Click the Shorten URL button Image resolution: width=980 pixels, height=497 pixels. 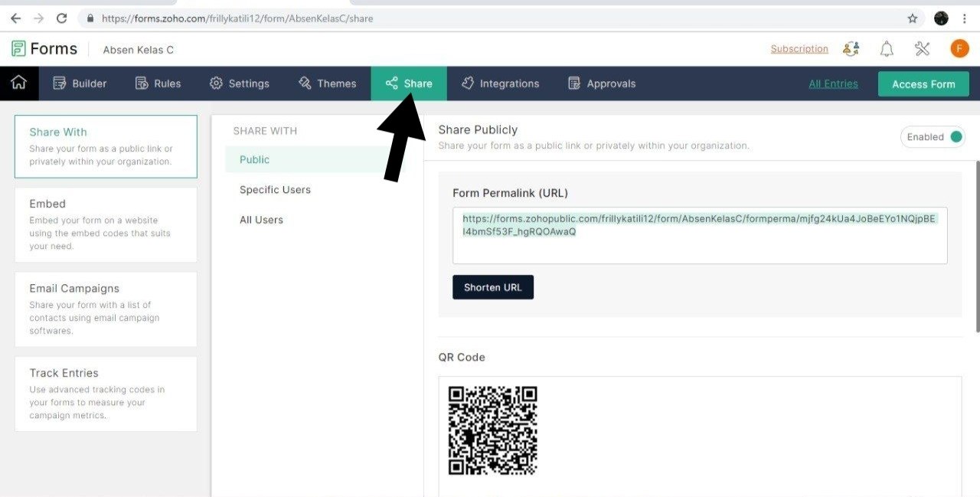[493, 287]
